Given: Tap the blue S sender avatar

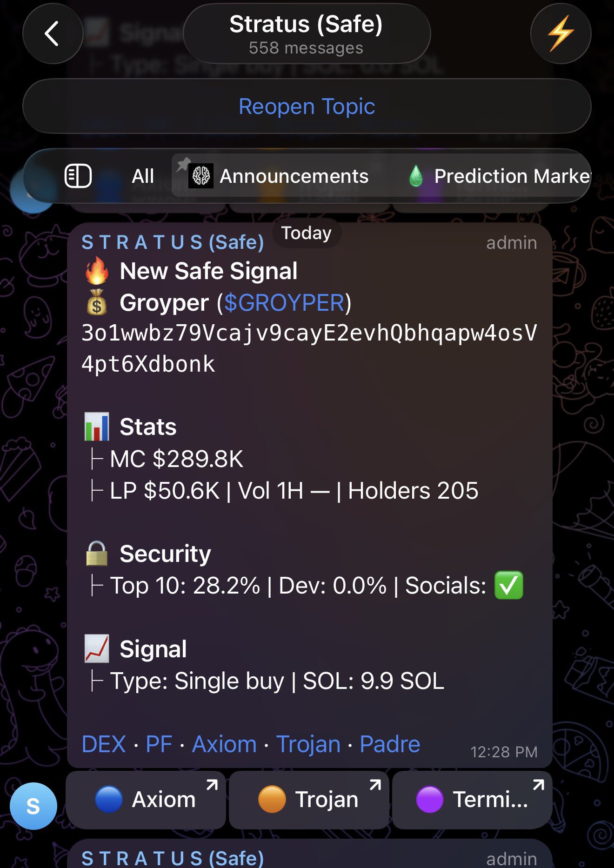Looking at the screenshot, I should click(33, 806).
